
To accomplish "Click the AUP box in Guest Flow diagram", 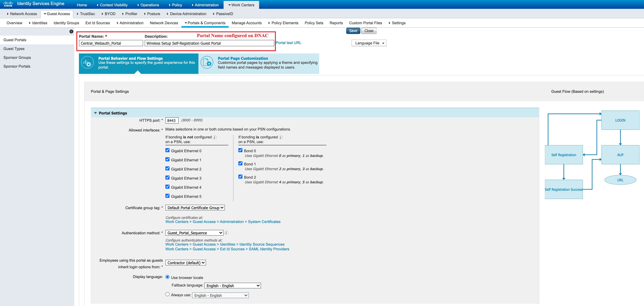I will click(620, 155).
